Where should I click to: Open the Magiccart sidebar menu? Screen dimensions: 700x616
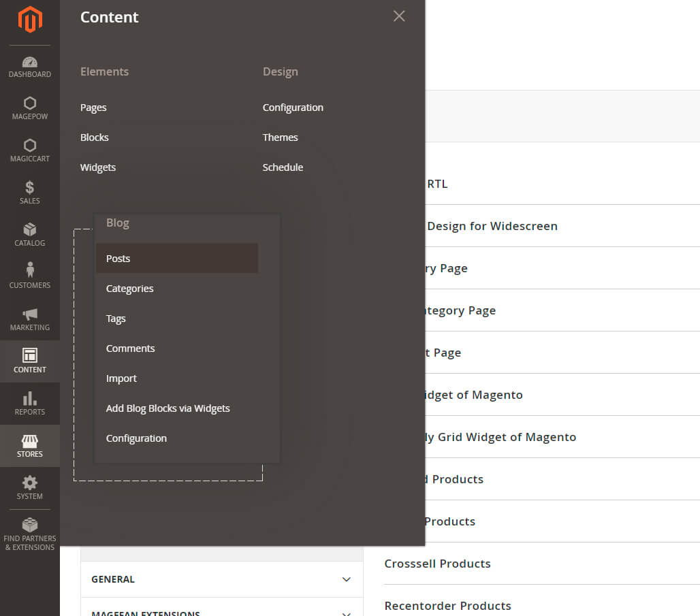pos(30,151)
